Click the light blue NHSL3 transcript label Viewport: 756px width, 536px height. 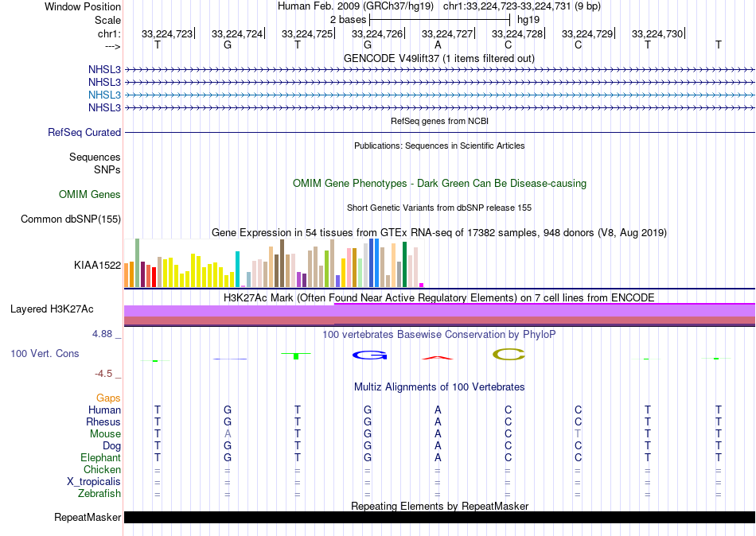coord(104,95)
